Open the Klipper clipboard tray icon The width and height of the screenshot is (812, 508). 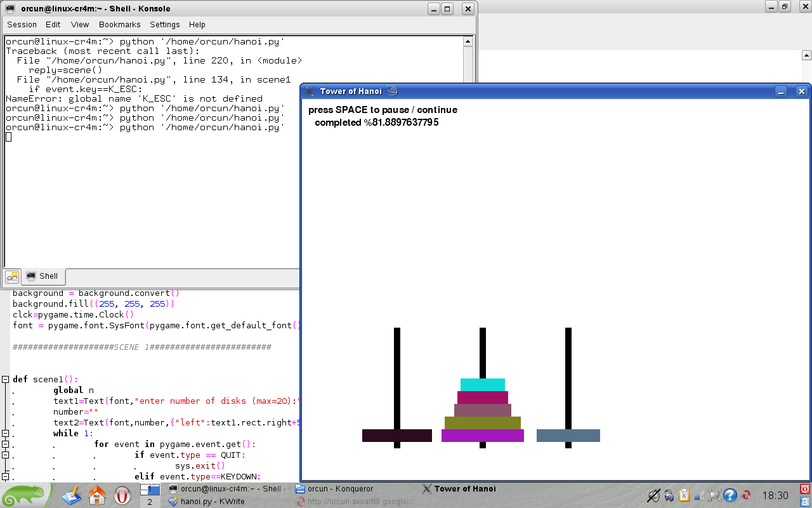pyautogui.click(x=684, y=495)
